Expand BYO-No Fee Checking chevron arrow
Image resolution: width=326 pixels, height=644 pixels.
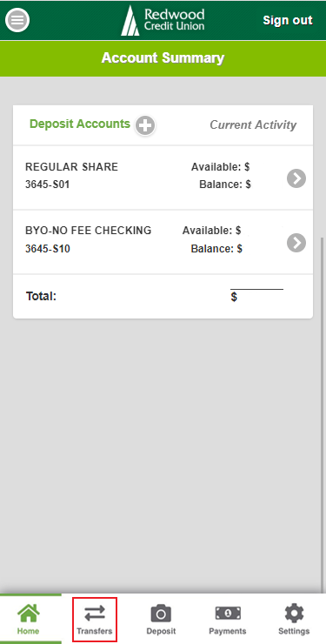click(x=296, y=242)
